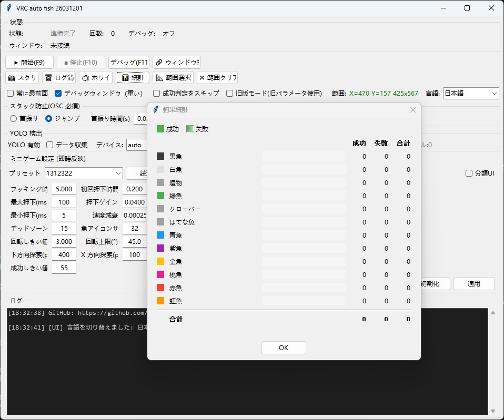Click the 最小押下 5 field
The image size is (504, 420).
coord(64,216)
